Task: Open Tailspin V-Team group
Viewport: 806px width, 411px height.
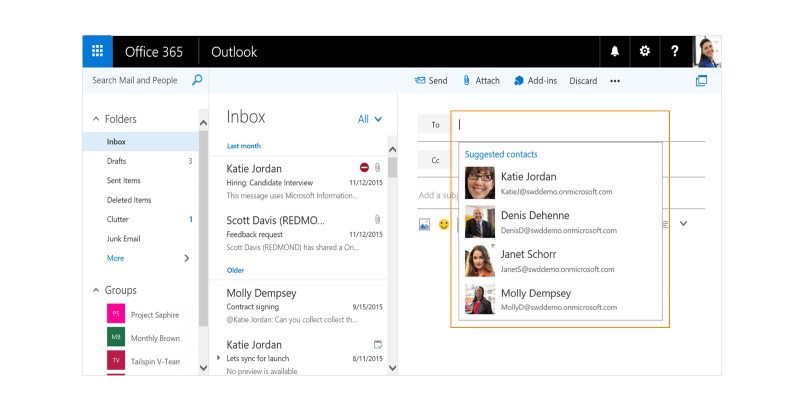Action: click(155, 361)
